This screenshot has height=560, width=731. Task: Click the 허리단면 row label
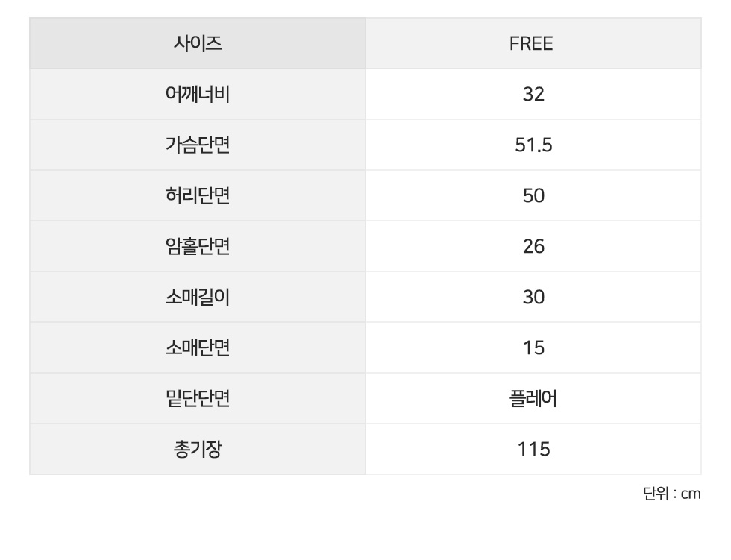[x=198, y=196]
